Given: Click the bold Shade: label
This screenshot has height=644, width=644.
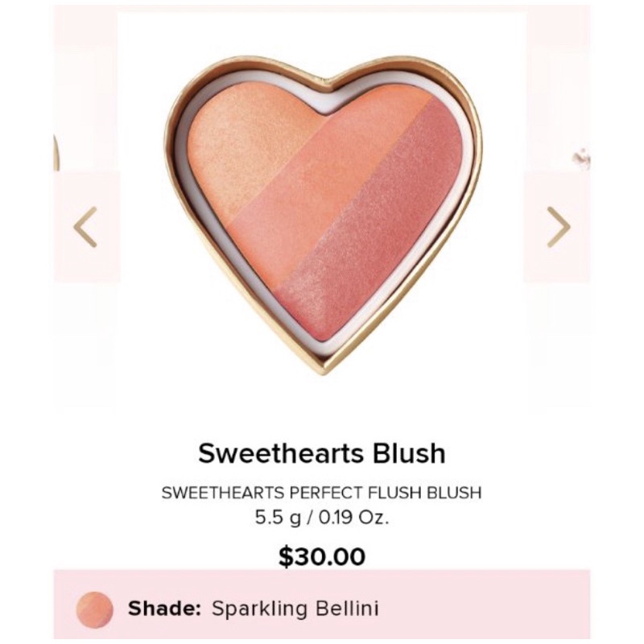Looking at the screenshot, I should click(x=164, y=609).
